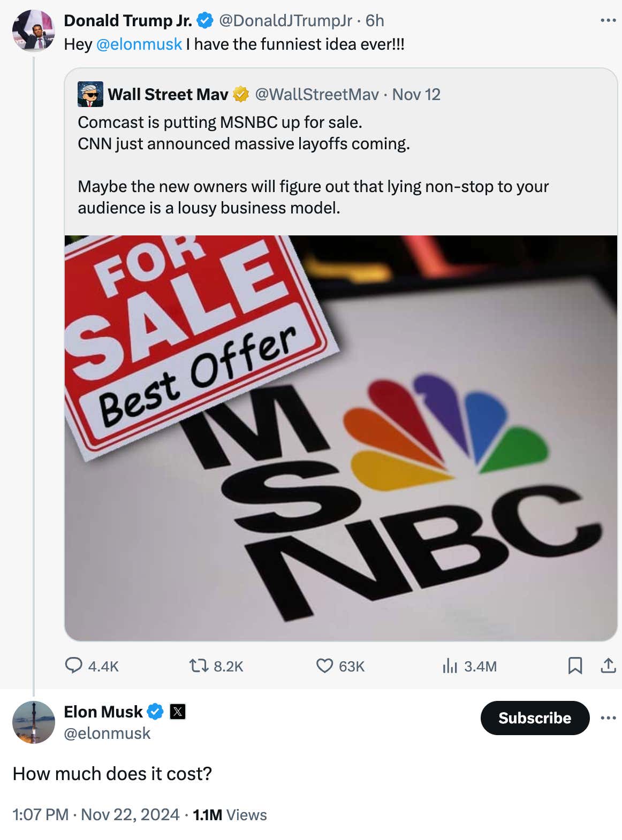Like the tweet with heart icon
This screenshot has height=840, width=622.
[324, 666]
